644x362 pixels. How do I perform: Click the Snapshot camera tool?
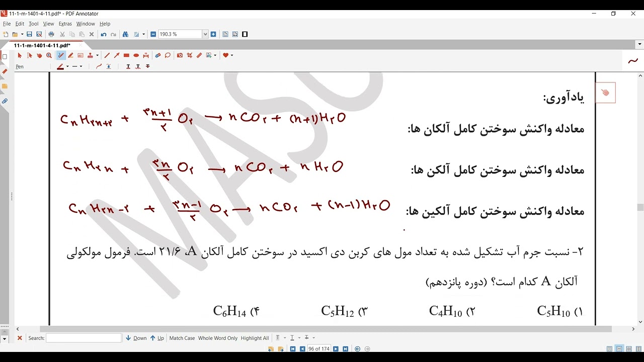[180, 55]
